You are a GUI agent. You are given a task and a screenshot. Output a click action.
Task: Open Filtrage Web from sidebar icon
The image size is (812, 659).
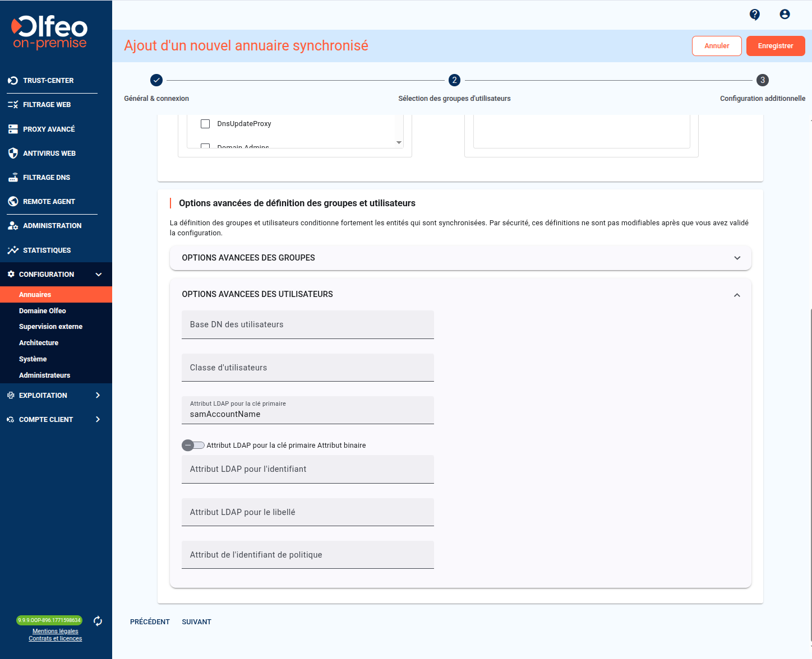pos(13,105)
